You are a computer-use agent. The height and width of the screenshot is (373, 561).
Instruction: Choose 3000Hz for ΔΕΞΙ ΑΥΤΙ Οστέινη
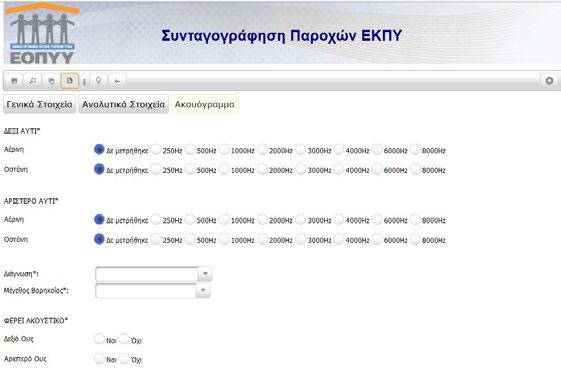click(x=301, y=169)
